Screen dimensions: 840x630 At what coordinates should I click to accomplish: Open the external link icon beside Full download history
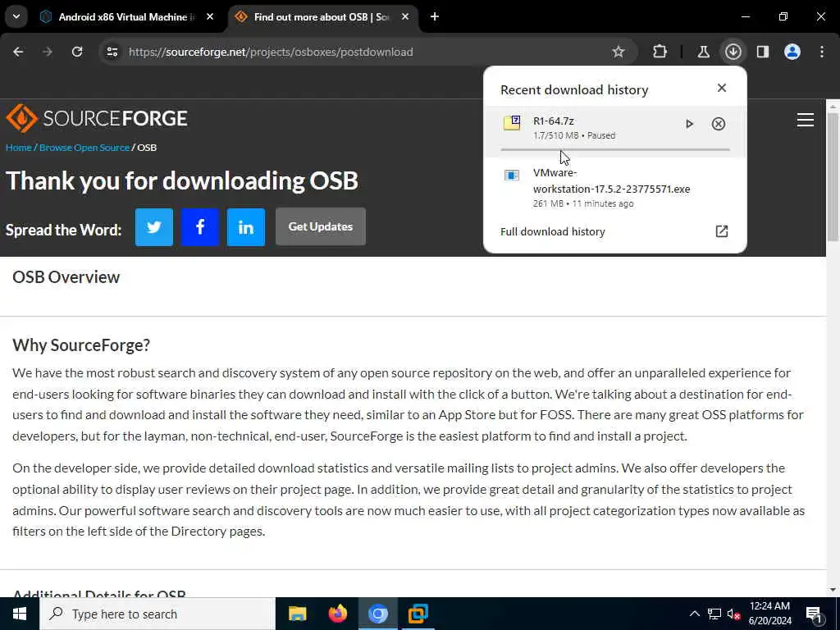(x=722, y=231)
